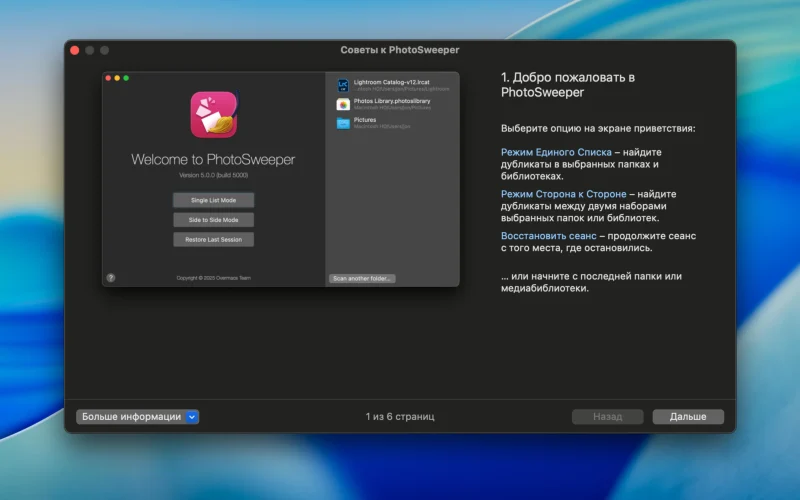This screenshot has width=800, height=500.
Task: Click the Photos Library icon
Action: point(343,104)
